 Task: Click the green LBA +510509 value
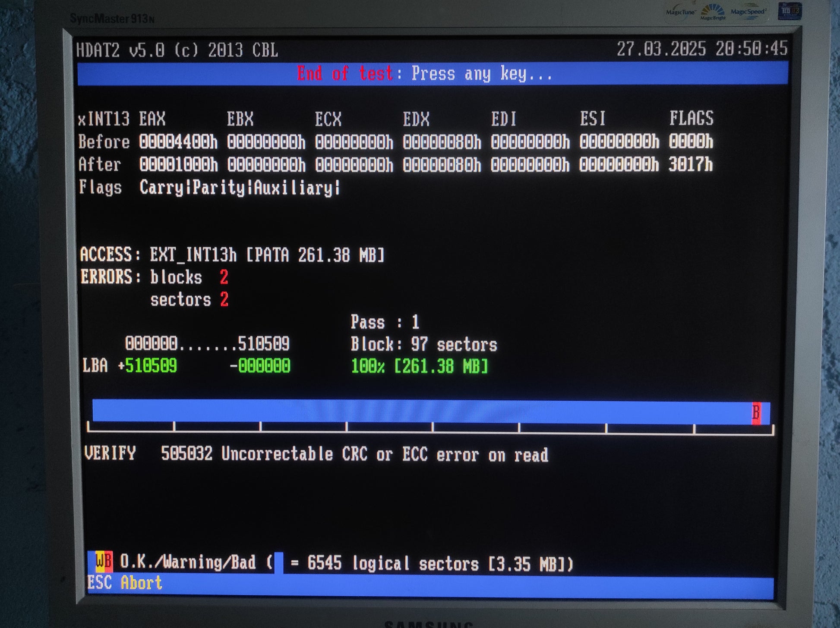point(148,366)
